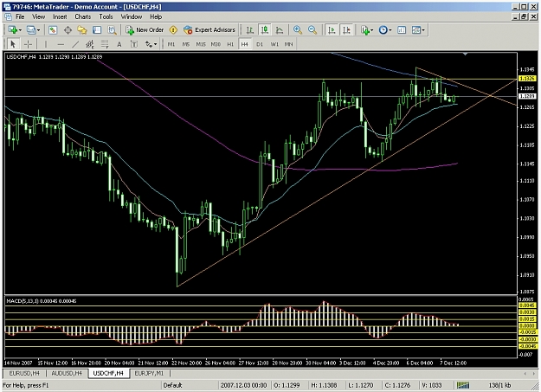This screenshot has height=392, width=541.
Task: Select the H4 timeframe button
Action: [x=245, y=44]
